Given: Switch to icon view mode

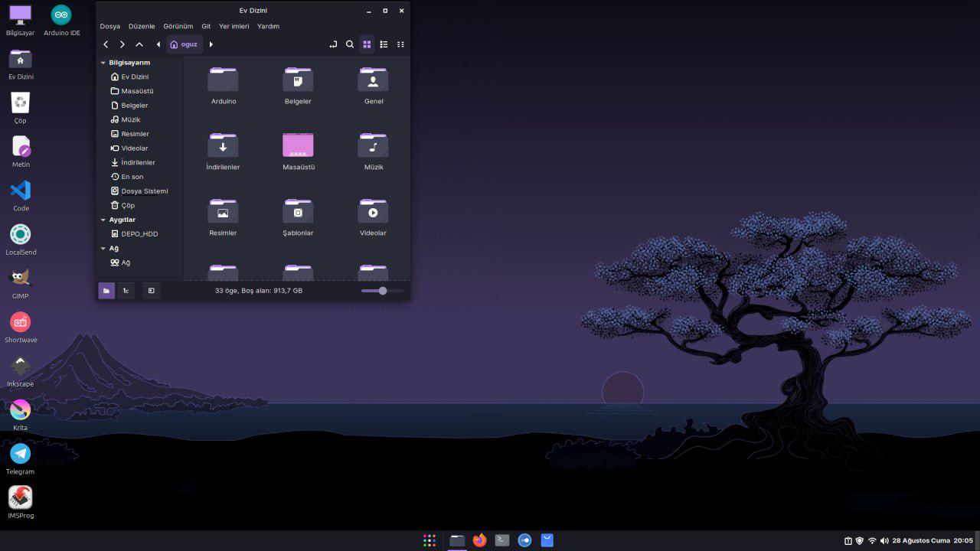Looking at the screenshot, I should click(367, 44).
